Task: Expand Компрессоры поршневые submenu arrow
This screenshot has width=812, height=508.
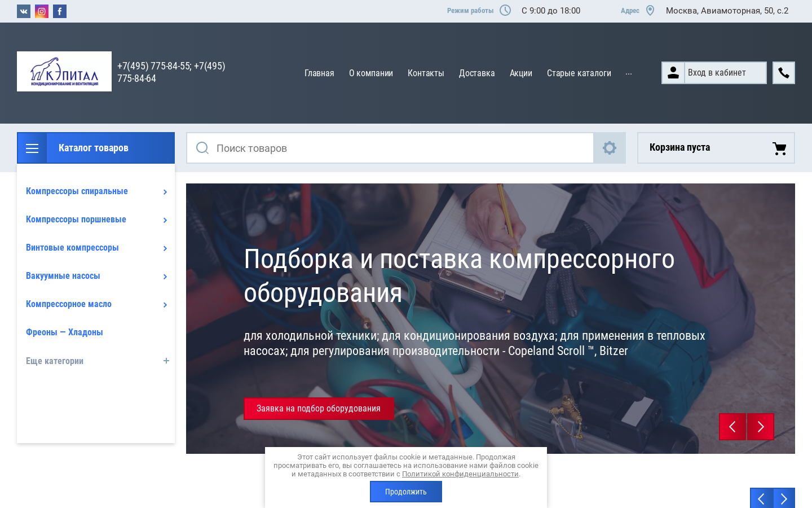Action: (165, 220)
